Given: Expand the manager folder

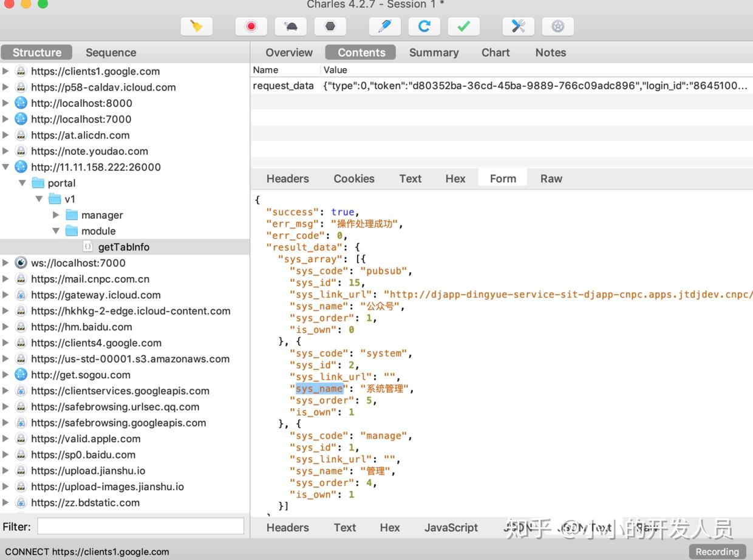Looking at the screenshot, I should [x=56, y=215].
